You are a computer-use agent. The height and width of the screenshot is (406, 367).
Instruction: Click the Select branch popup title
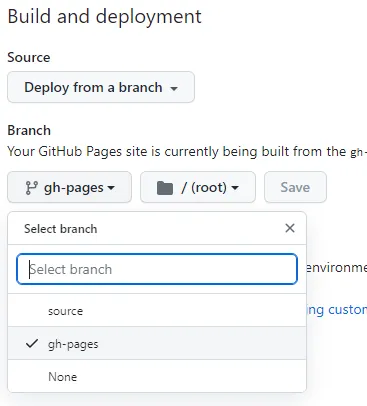[x=61, y=229]
